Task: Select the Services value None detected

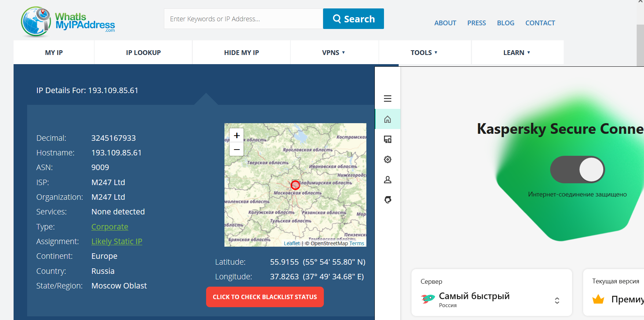Action: pos(118,212)
